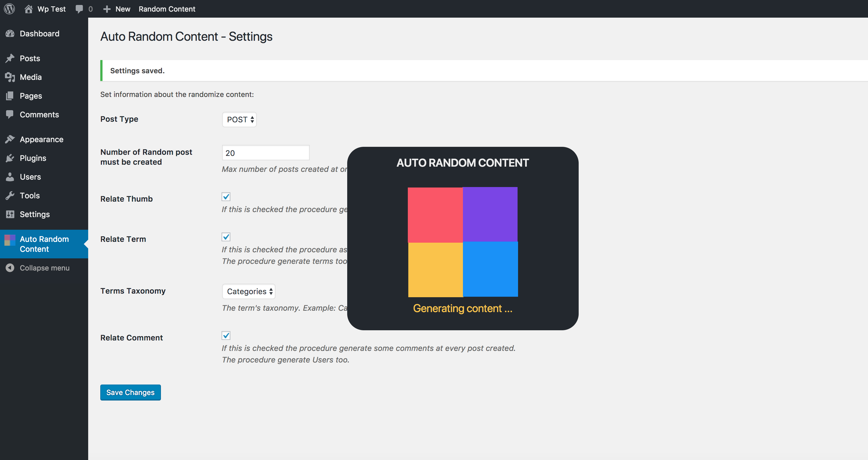Viewport: 868px width, 460px height.
Task: Click the Collapse menu arrow icon
Action: [10, 268]
